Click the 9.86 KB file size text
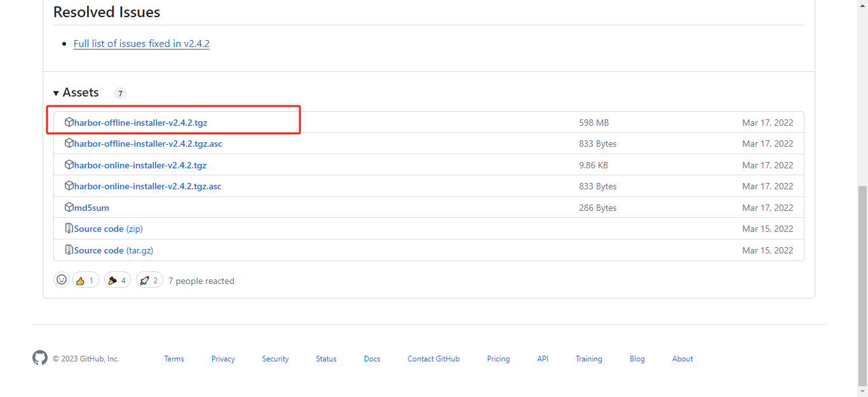868x397 pixels. 593,165
